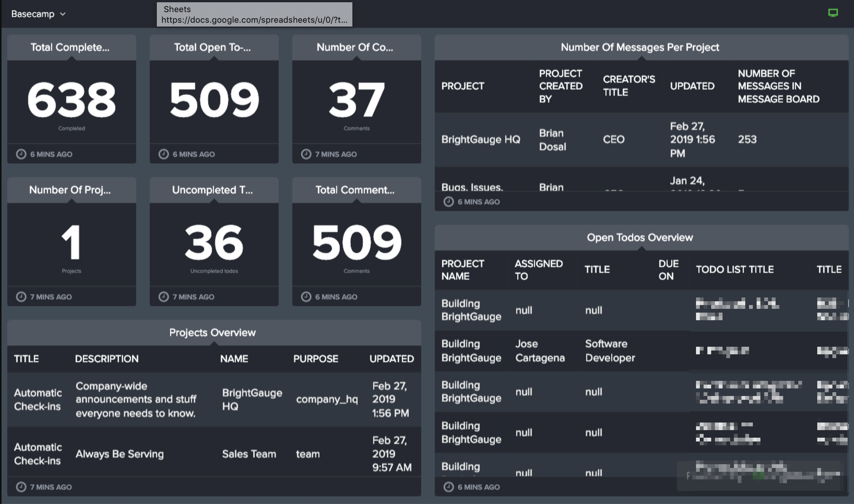Viewport: 854px width, 504px height.
Task: Click clock icon under Projects Overview table
Action: [21, 487]
